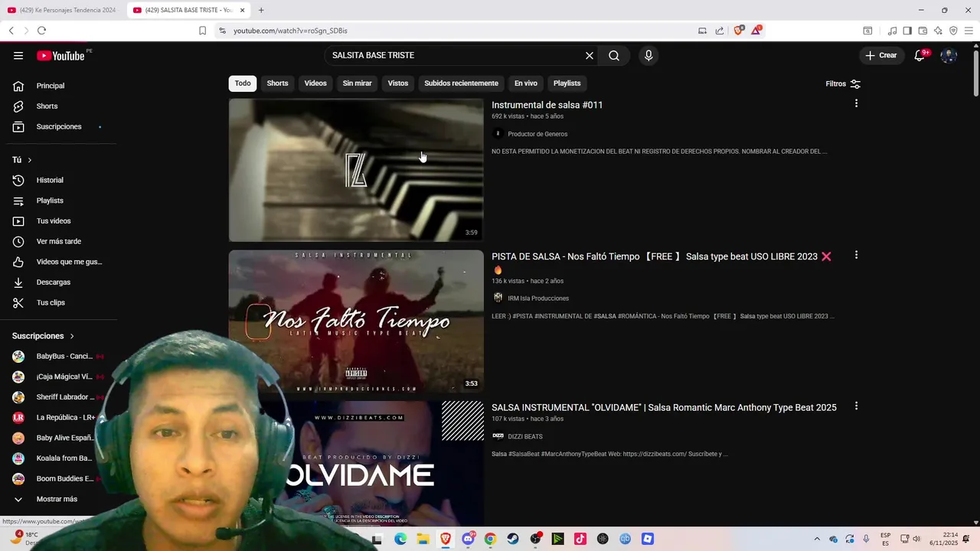The height and width of the screenshot is (551, 980).
Task: Reload the page in the browser
Action: [x=41, y=31]
